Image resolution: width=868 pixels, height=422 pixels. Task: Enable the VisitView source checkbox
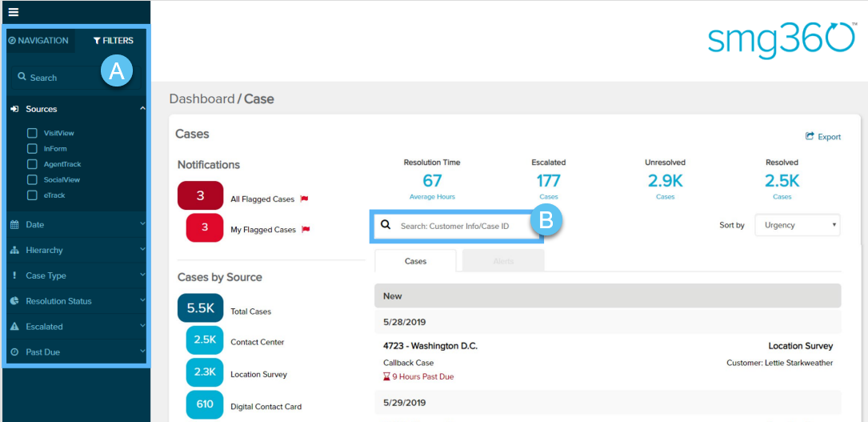pos(32,134)
